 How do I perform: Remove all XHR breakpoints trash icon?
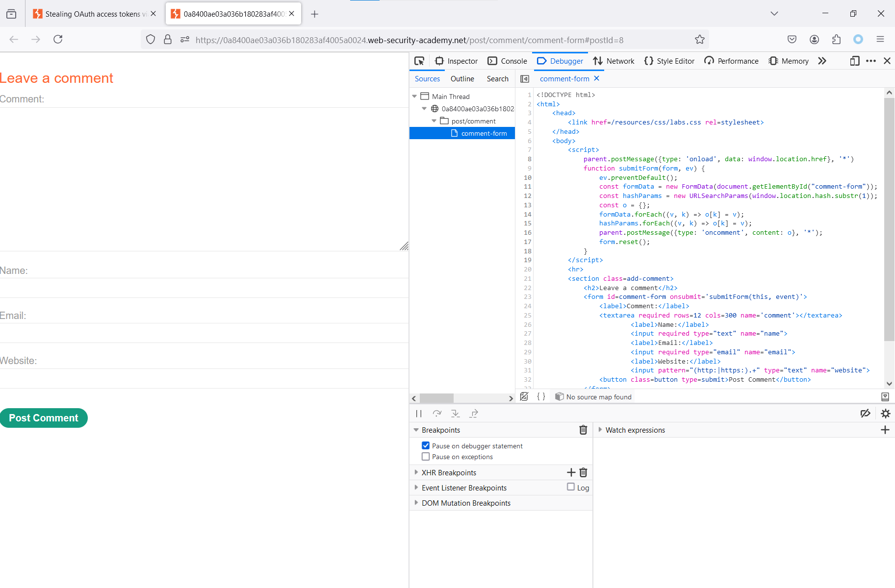[x=583, y=472]
